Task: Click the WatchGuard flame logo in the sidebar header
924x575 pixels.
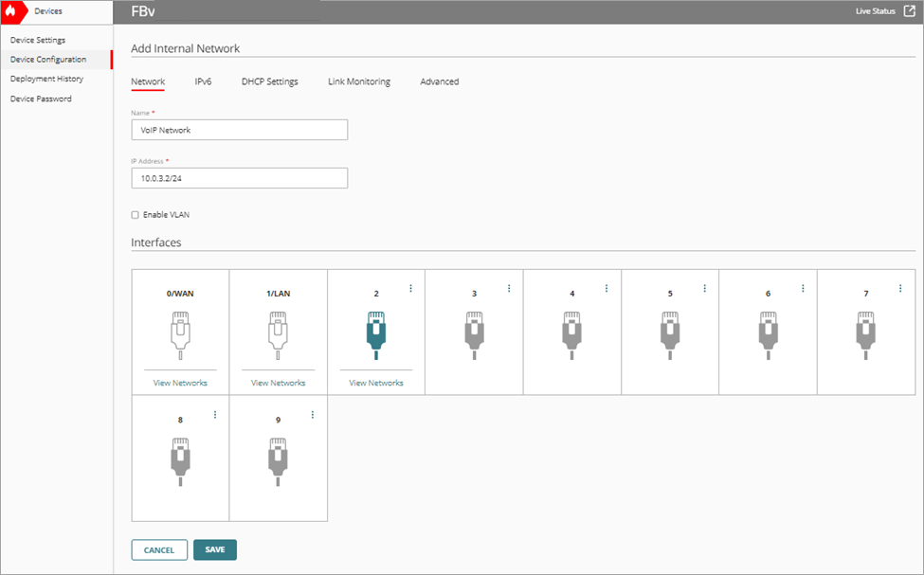Action: pyautogui.click(x=11, y=11)
